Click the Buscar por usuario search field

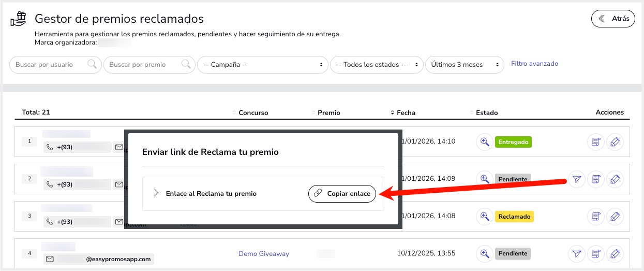coord(51,65)
